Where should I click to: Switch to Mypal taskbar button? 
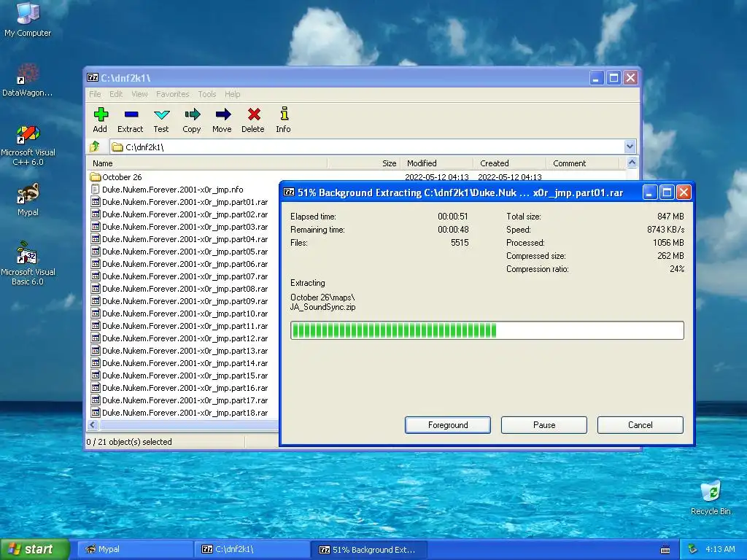click(136, 550)
